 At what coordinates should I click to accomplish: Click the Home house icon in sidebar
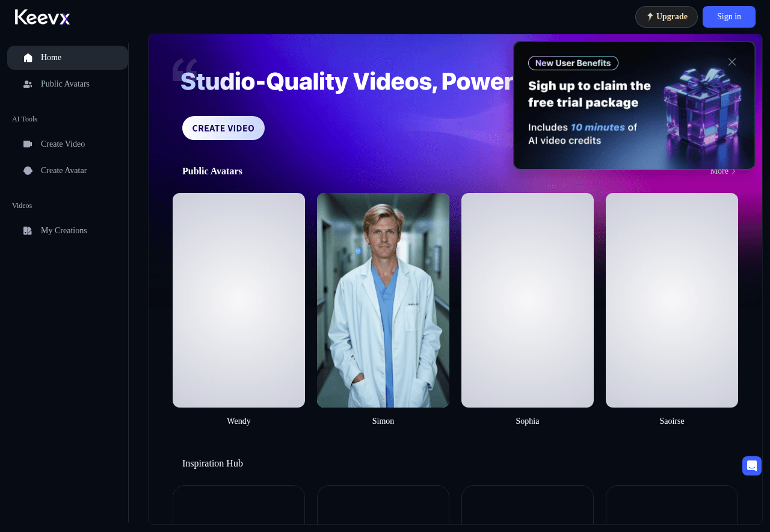coord(28,58)
